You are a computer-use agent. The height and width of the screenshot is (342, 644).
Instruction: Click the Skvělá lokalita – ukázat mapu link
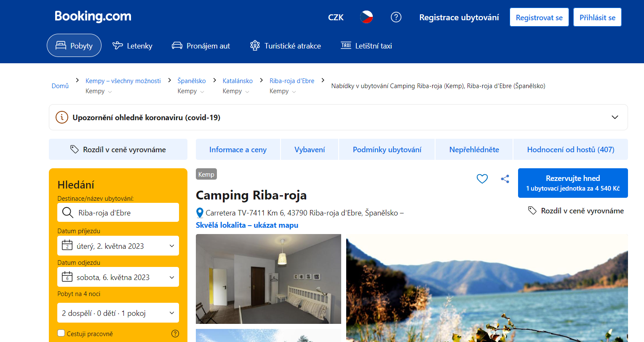point(247,225)
